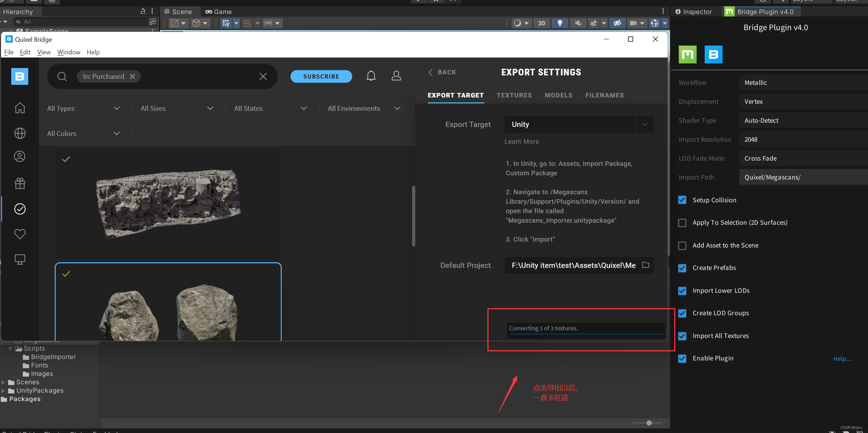Open the Window menu
The image size is (868, 433).
69,52
